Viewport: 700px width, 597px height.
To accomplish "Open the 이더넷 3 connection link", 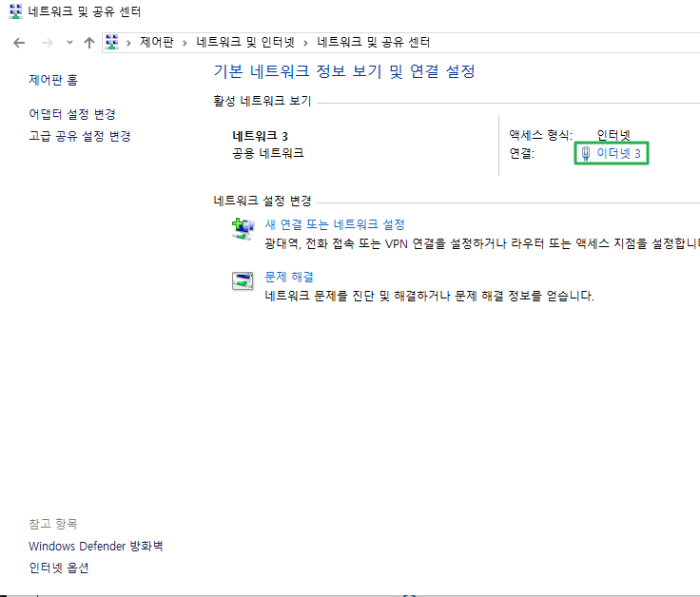I will (619, 153).
